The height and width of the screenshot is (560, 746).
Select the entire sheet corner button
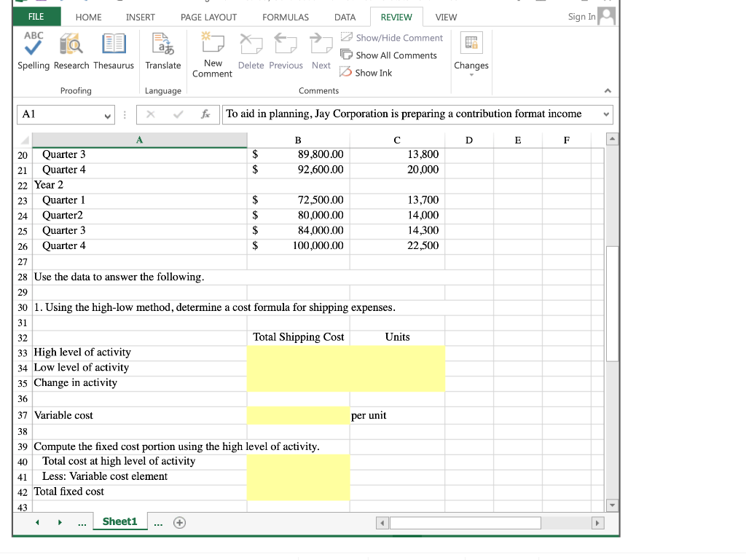tap(24, 140)
